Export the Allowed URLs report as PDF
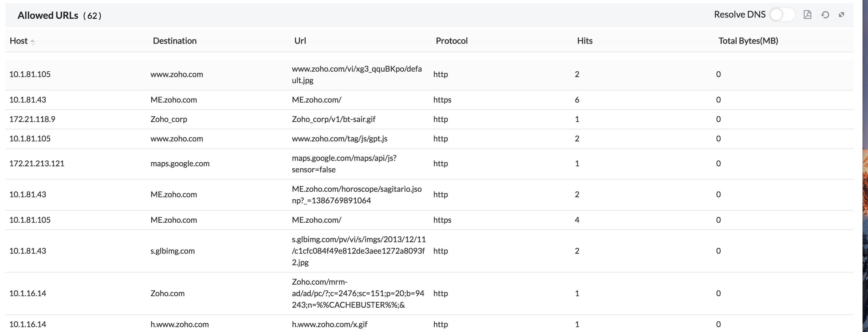Screen dimensions: 868x332 click(807, 15)
